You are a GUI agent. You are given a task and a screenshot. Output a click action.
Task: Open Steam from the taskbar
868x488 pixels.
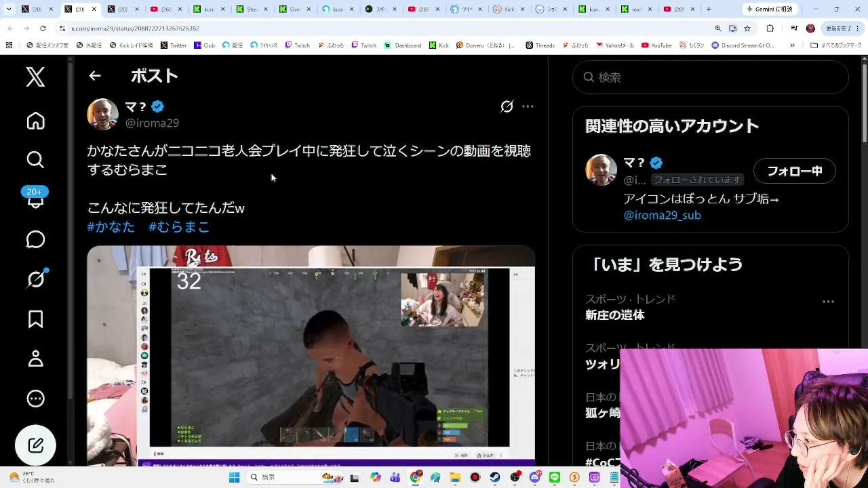point(495,477)
